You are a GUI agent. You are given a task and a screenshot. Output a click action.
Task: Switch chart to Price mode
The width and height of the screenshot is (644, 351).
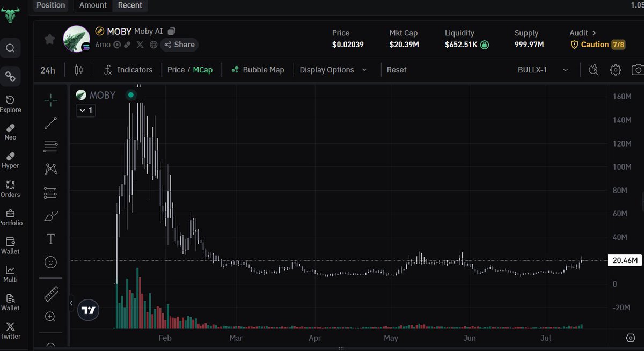(176, 70)
